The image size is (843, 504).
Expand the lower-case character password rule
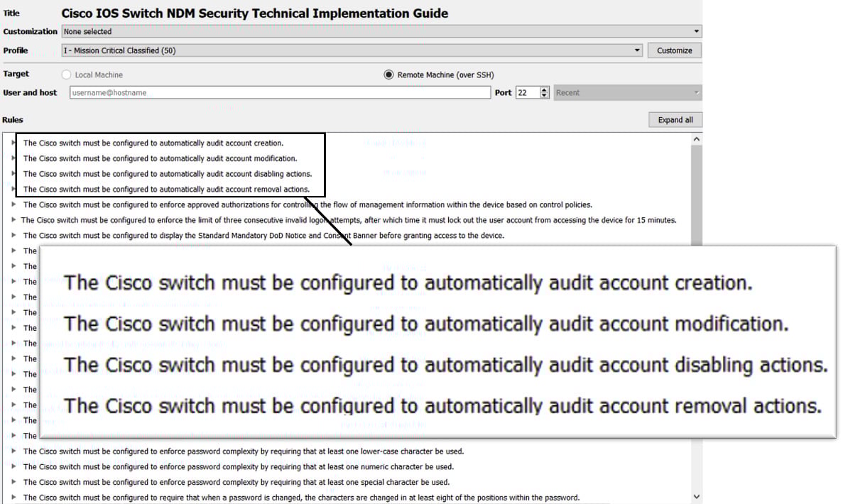[13, 451]
